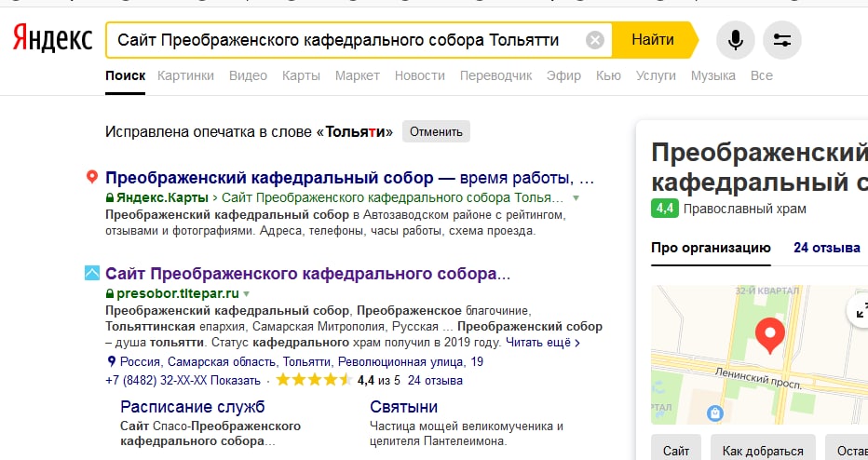Click the five-star rating icons
The image size is (868, 460).
[314, 380]
